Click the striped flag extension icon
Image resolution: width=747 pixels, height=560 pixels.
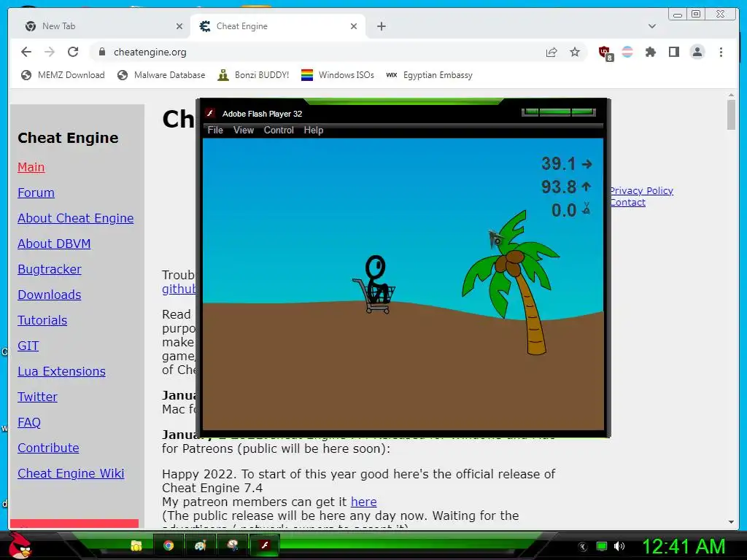click(627, 52)
